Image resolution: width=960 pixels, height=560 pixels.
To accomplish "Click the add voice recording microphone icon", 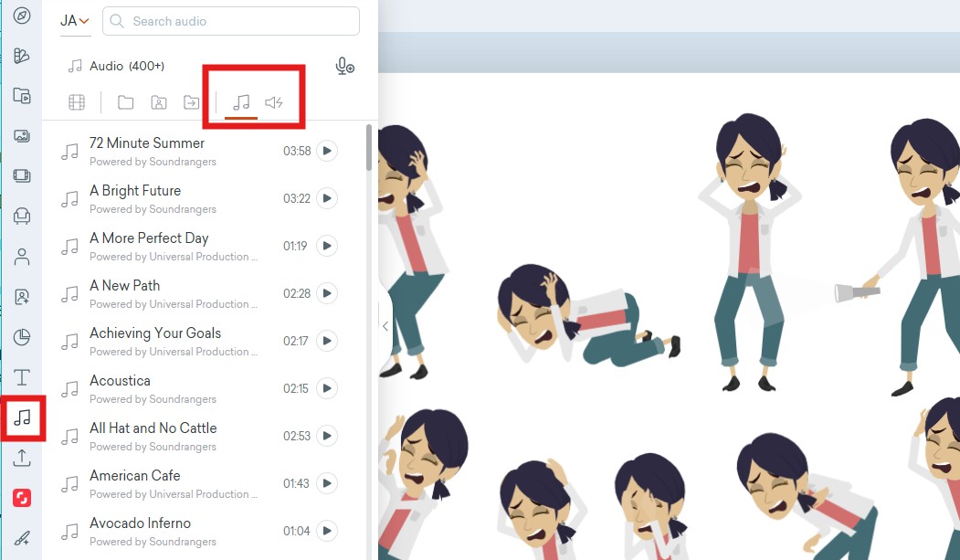I will [344, 66].
